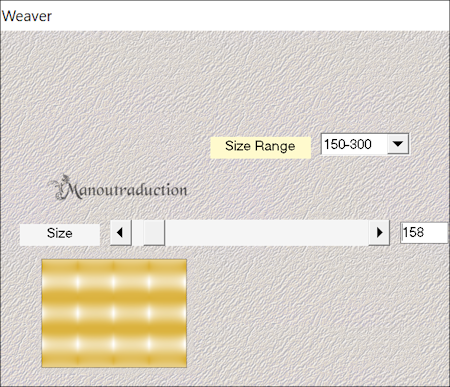Click the Size slider thumb
The width and height of the screenshot is (450, 387).
(x=154, y=233)
